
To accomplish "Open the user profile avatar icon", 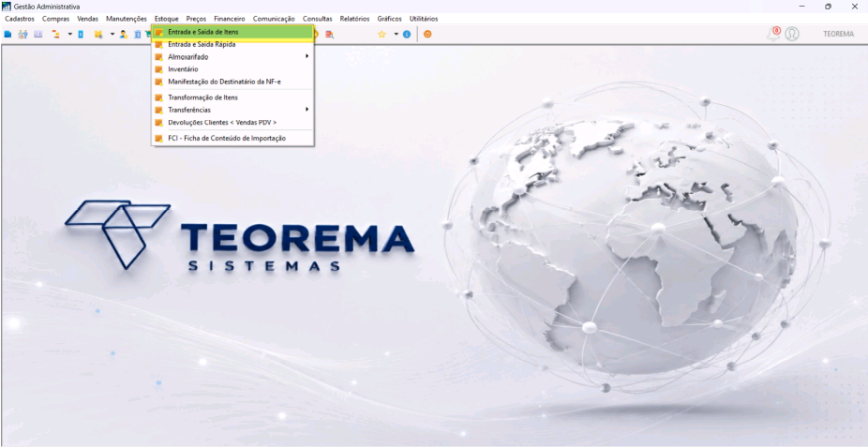I will coord(792,34).
